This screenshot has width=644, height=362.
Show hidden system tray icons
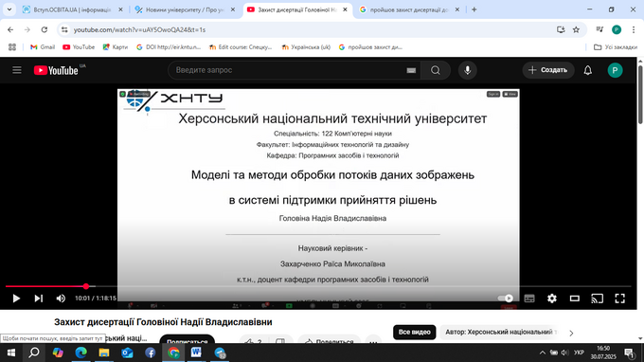click(543, 353)
